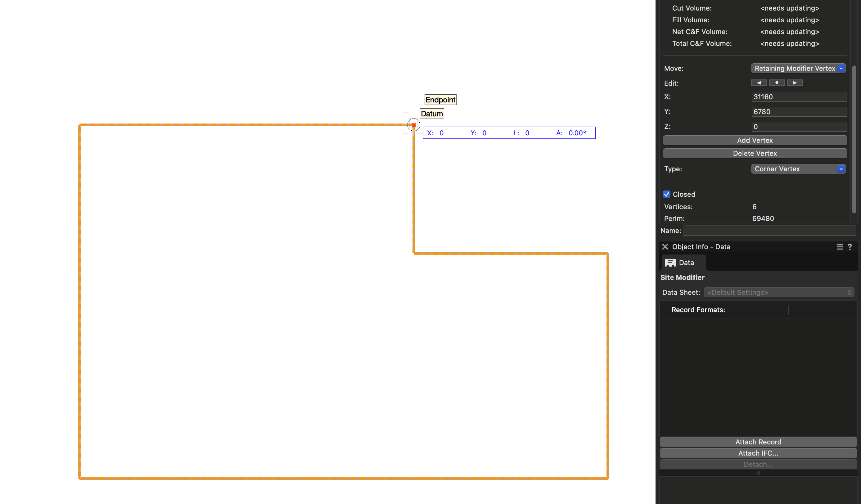Click the Data tab record icon

[670, 263]
